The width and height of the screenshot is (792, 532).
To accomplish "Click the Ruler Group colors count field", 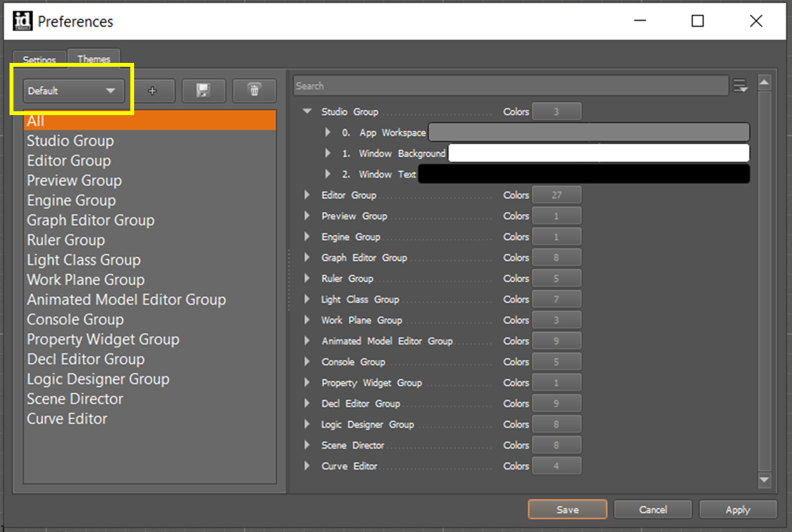I will tap(556, 278).
